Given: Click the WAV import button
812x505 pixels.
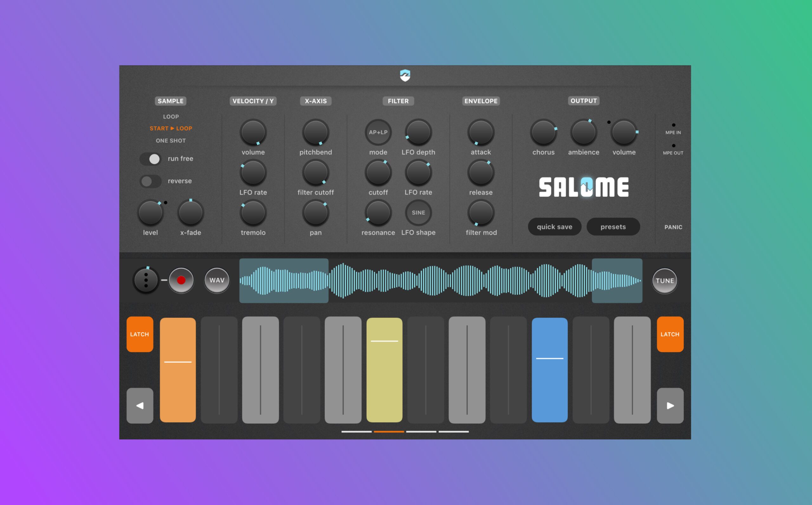Looking at the screenshot, I should click(x=217, y=280).
